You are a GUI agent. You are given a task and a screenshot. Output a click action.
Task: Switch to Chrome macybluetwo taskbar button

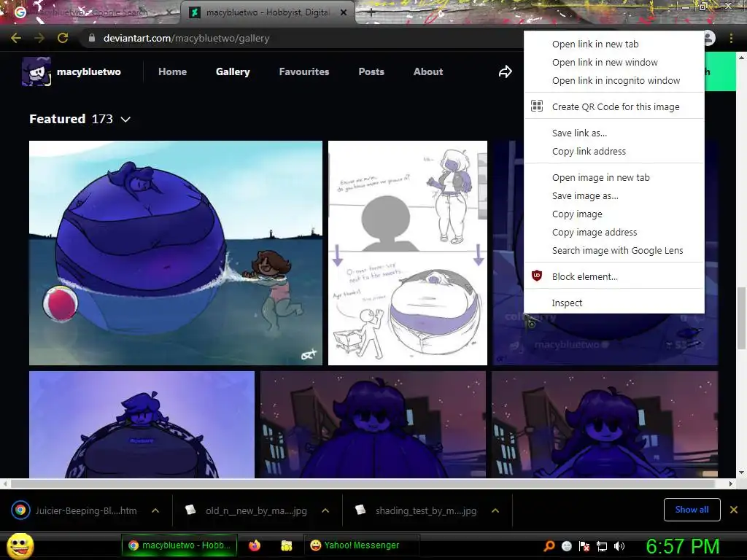pyautogui.click(x=179, y=545)
